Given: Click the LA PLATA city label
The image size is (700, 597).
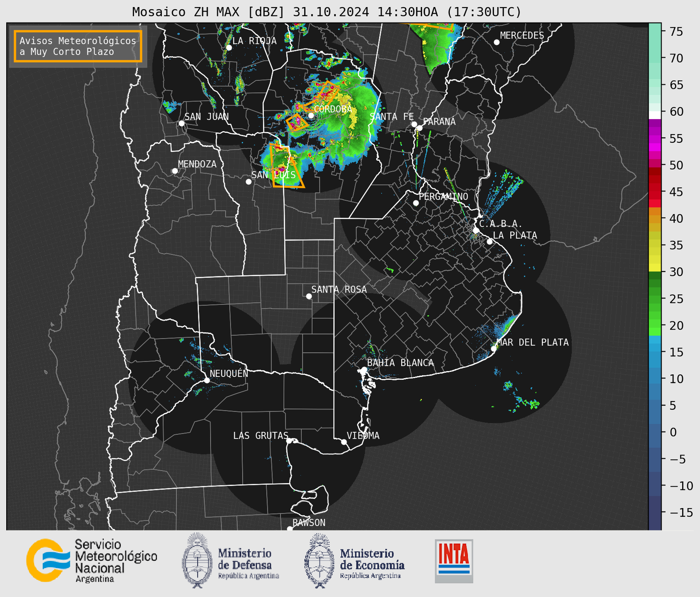Looking at the screenshot, I should tap(515, 235).
